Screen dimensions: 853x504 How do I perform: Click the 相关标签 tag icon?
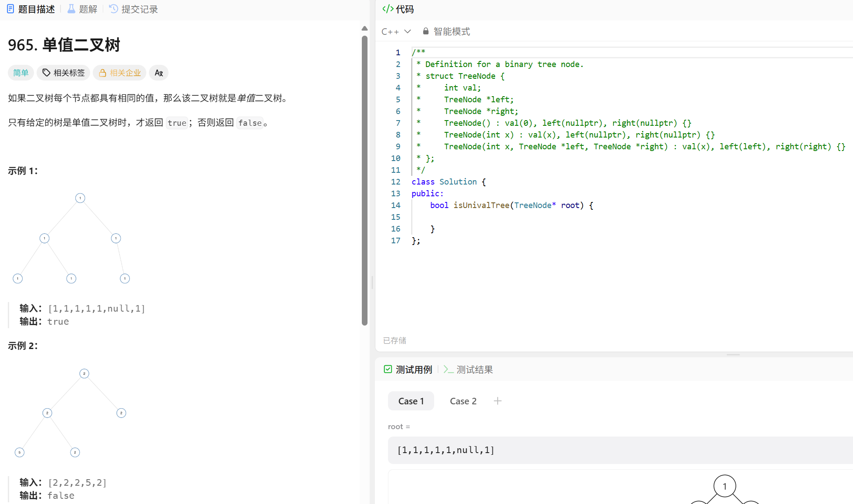coord(46,73)
